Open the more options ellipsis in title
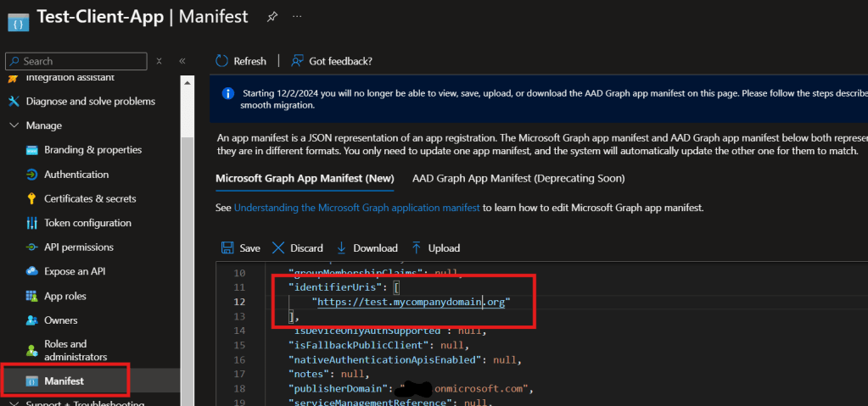Viewport: 868px width, 406px height. coord(296,16)
